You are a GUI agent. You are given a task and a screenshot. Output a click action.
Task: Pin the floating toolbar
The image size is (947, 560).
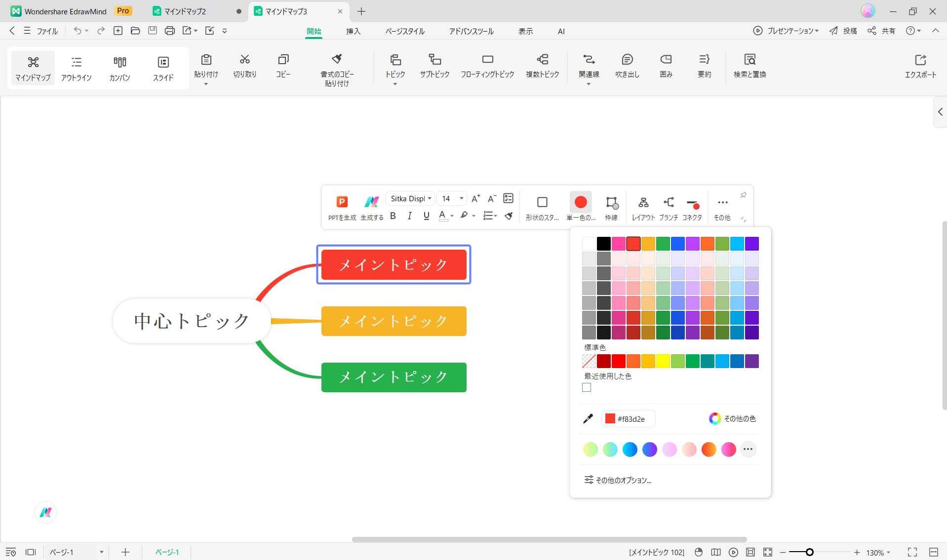743,195
